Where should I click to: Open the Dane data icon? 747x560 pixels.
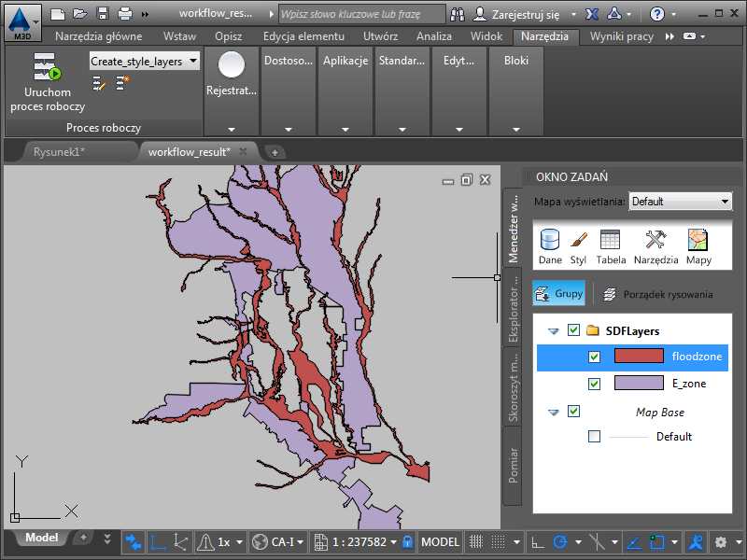(x=550, y=246)
